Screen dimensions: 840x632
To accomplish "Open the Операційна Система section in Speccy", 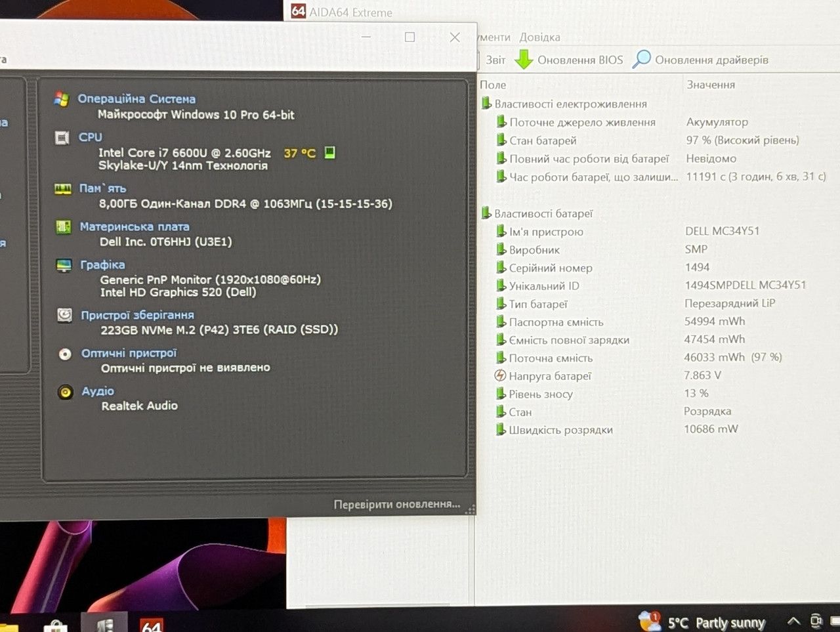I will [136, 98].
